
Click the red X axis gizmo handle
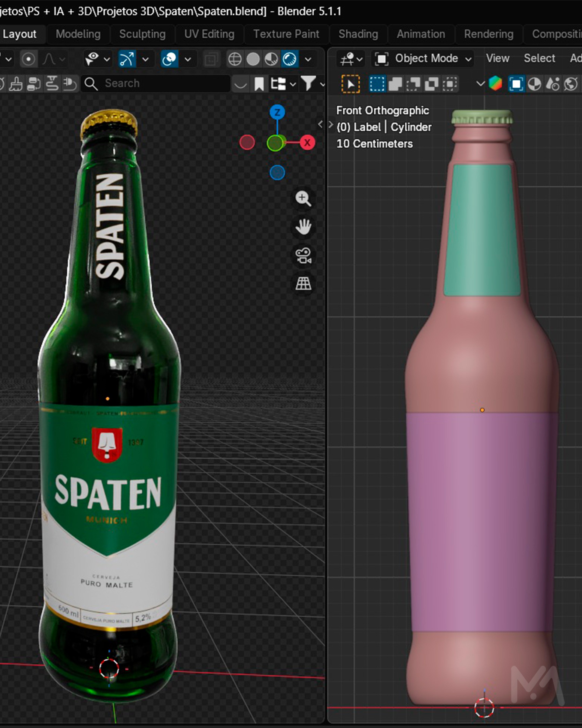[307, 142]
